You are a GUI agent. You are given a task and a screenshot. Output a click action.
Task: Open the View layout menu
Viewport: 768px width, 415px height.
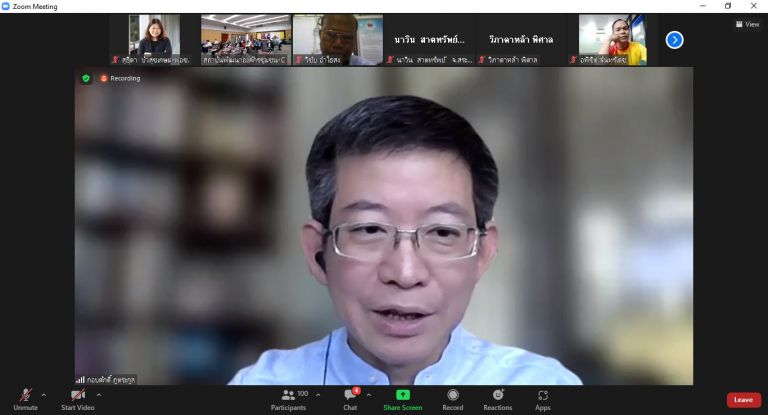[x=747, y=24]
